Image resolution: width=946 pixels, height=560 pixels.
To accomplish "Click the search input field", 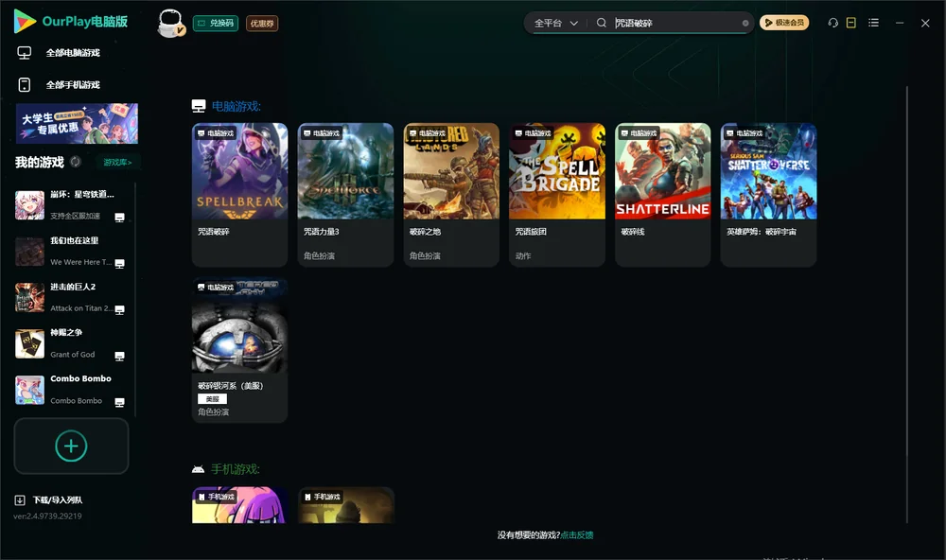I will coord(675,23).
